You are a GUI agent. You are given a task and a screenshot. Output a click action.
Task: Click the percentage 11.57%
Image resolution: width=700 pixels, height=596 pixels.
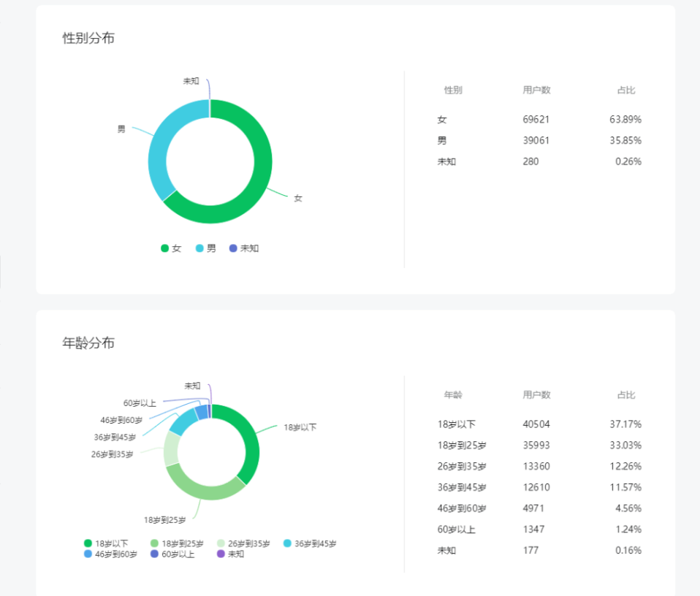point(625,487)
